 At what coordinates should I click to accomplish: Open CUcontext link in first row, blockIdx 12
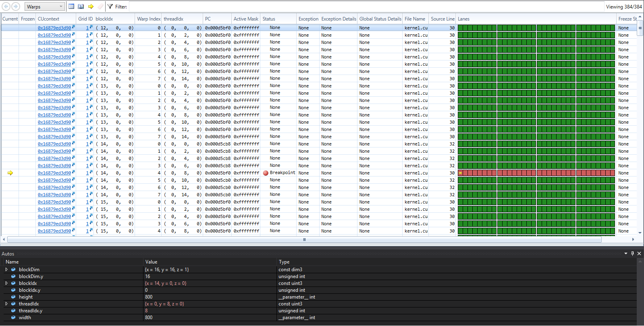coord(54,28)
